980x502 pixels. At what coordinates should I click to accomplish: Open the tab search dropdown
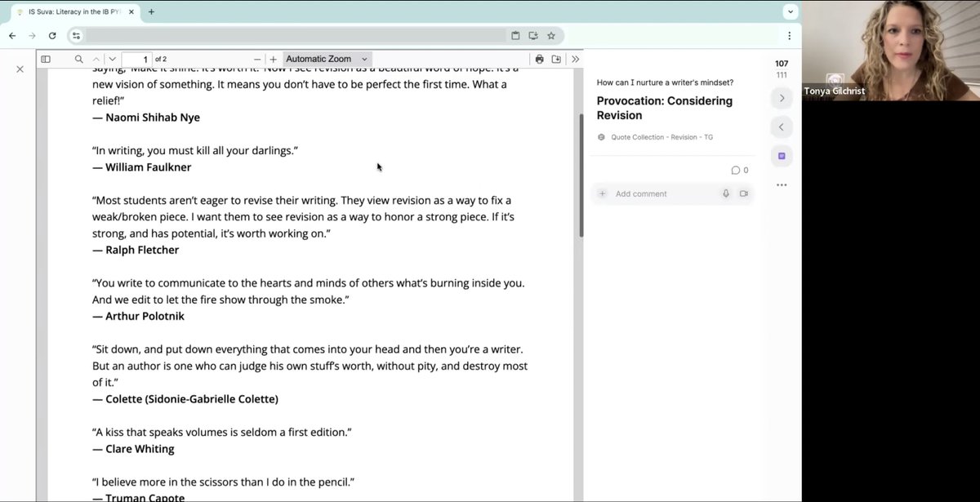point(790,12)
